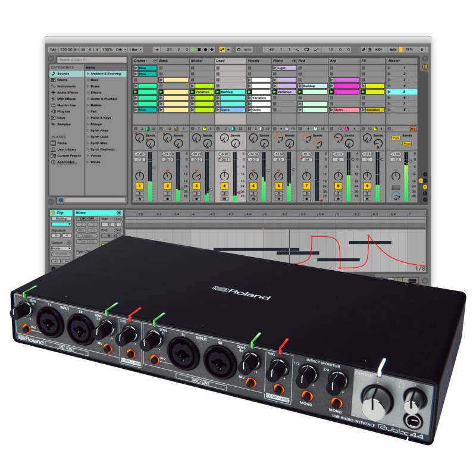
Task: Expand the Guitar & Plucked folder
Action: tap(87, 99)
